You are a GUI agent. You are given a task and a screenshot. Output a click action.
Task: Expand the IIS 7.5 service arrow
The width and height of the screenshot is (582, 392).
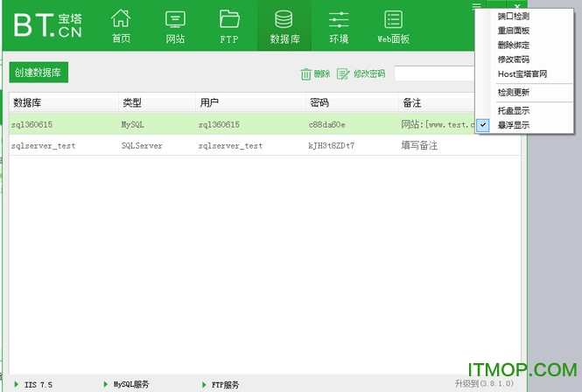click(17, 384)
